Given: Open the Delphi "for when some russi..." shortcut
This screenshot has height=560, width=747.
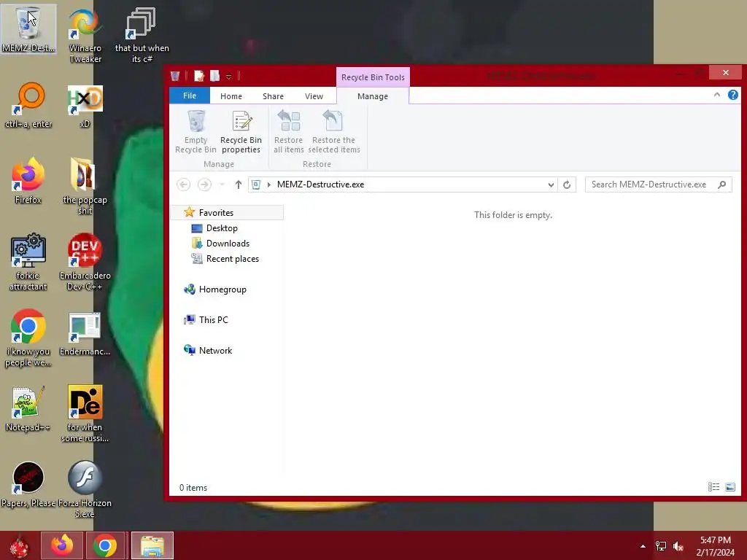Looking at the screenshot, I should click(x=85, y=414).
